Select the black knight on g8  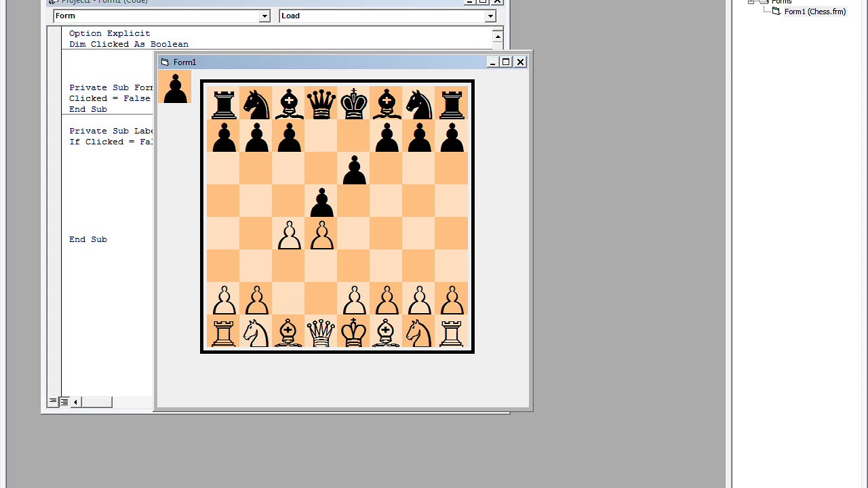click(x=418, y=103)
